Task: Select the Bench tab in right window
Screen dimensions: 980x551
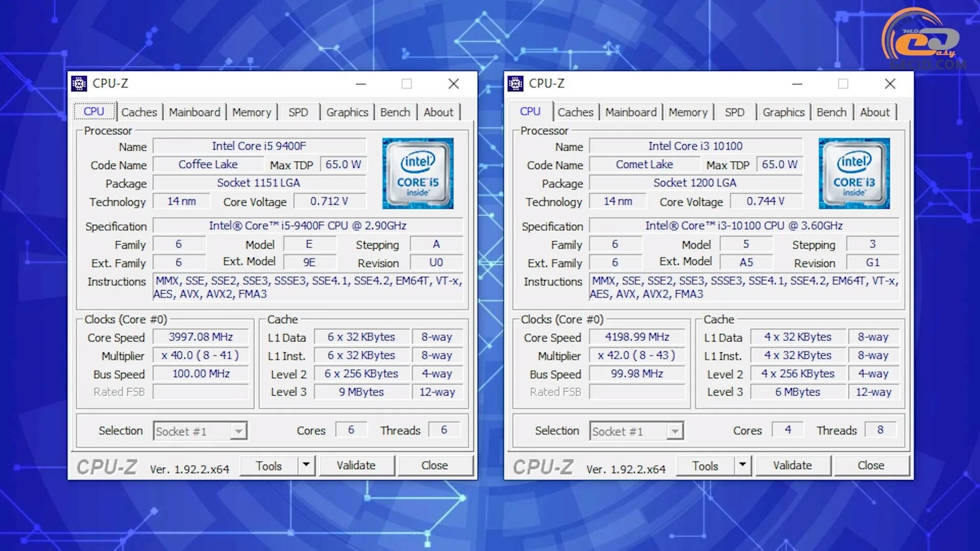Action: [831, 112]
